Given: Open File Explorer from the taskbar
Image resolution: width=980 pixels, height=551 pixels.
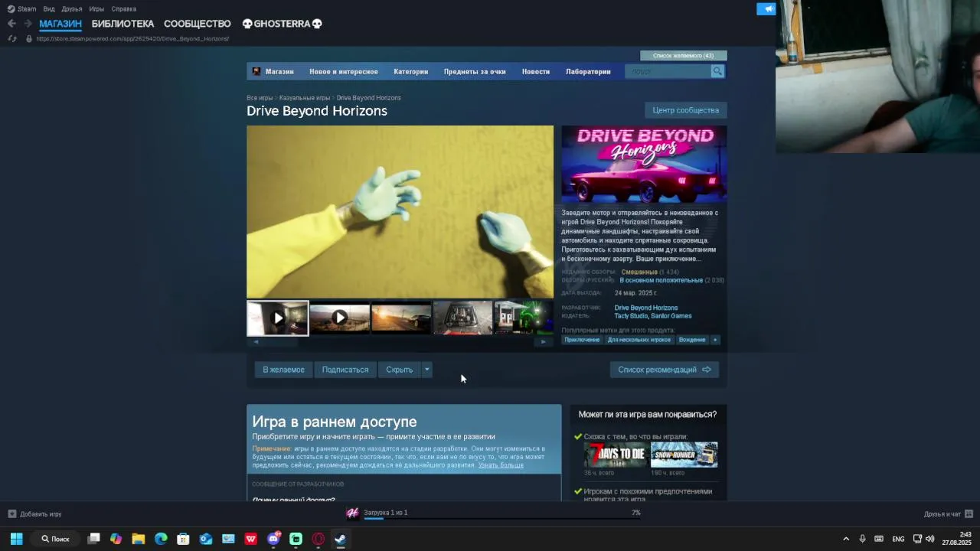Looking at the screenshot, I should (138, 539).
